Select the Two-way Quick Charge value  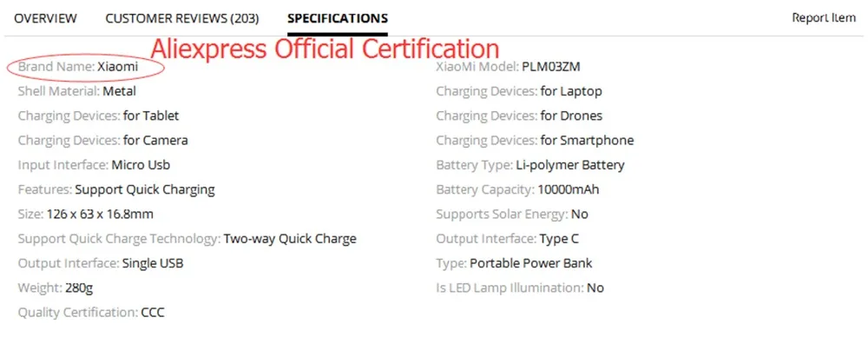pos(290,239)
